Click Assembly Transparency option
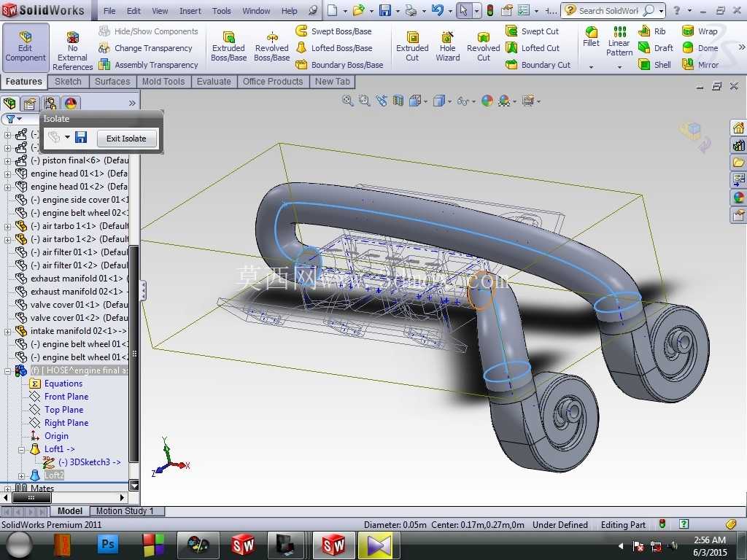This screenshot has height=560, width=747. [148, 65]
